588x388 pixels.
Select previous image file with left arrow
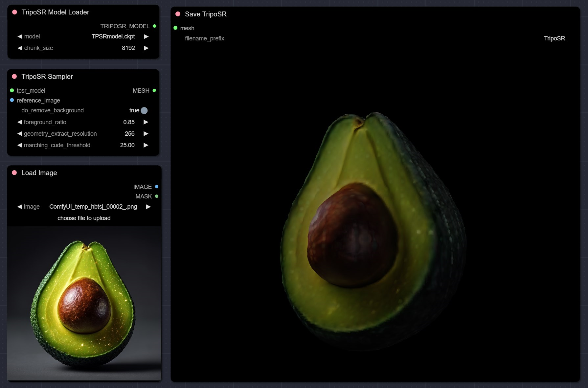pos(20,207)
